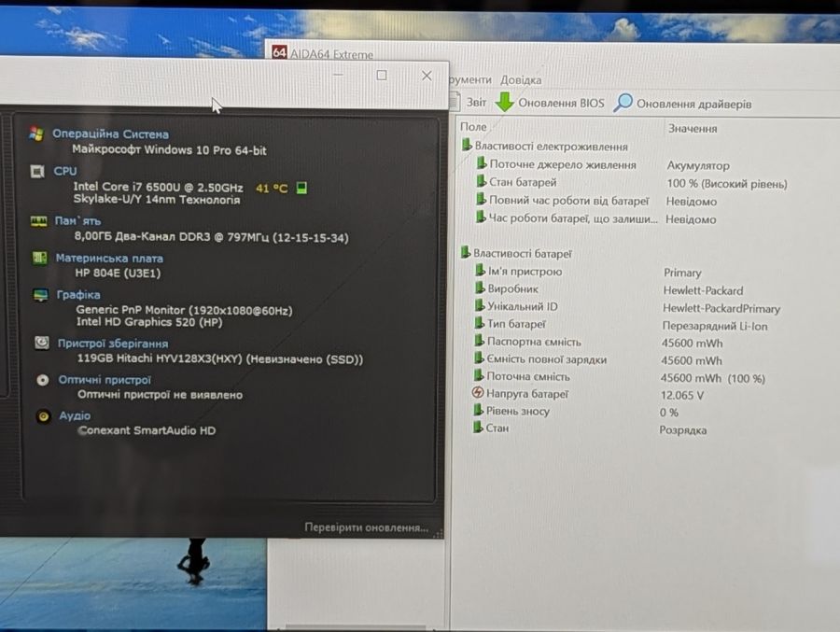840x632 pixels.
Task: Click the Звіт toolbar button
Action: [x=468, y=102]
